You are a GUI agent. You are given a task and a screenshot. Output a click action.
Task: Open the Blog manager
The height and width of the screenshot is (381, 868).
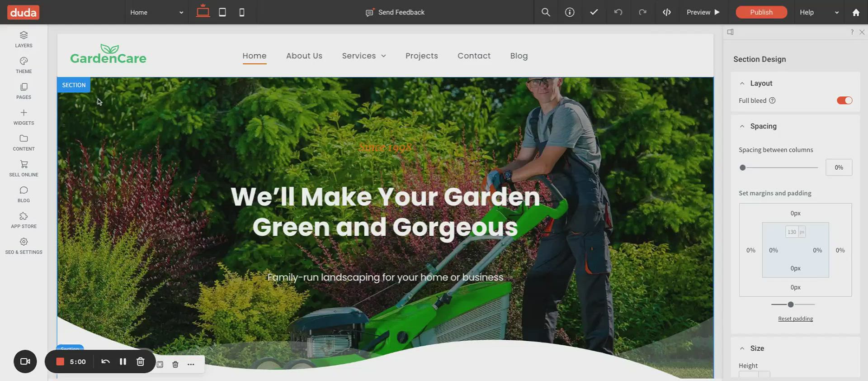tap(24, 194)
